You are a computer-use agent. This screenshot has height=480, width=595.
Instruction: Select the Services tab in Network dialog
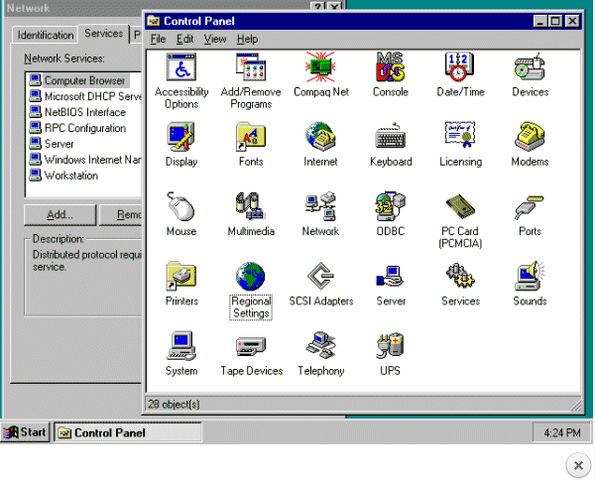click(x=104, y=34)
